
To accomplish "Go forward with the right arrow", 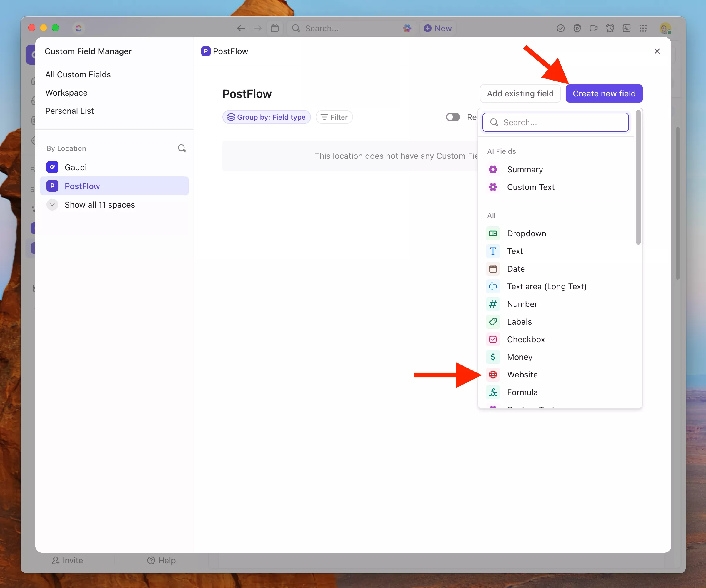I will pyautogui.click(x=257, y=28).
